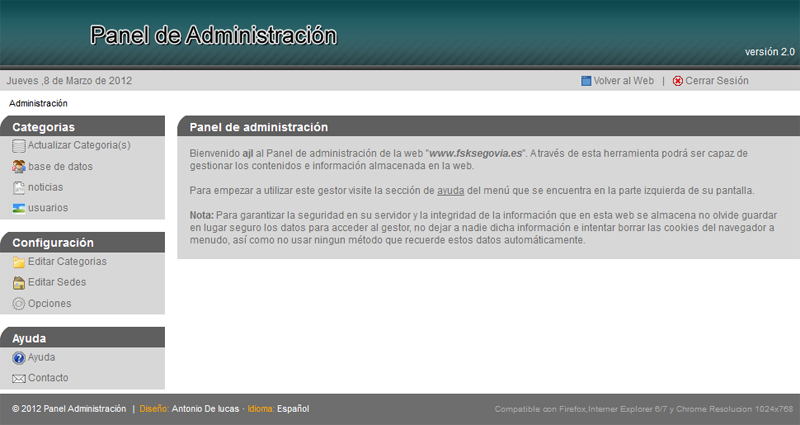Viewport: 800px width, 425px height.
Task: Open the 'noticias' category link
Action: (x=45, y=188)
